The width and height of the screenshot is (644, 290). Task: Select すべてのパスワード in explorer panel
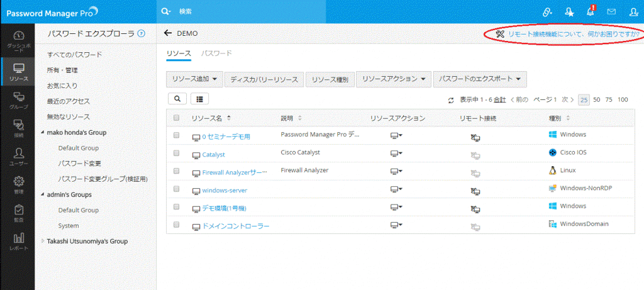point(74,55)
